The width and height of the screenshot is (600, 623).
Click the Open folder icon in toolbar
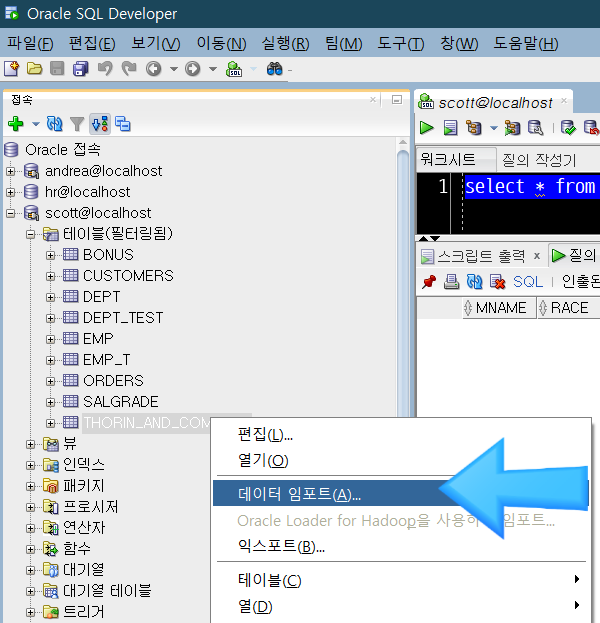(34, 69)
